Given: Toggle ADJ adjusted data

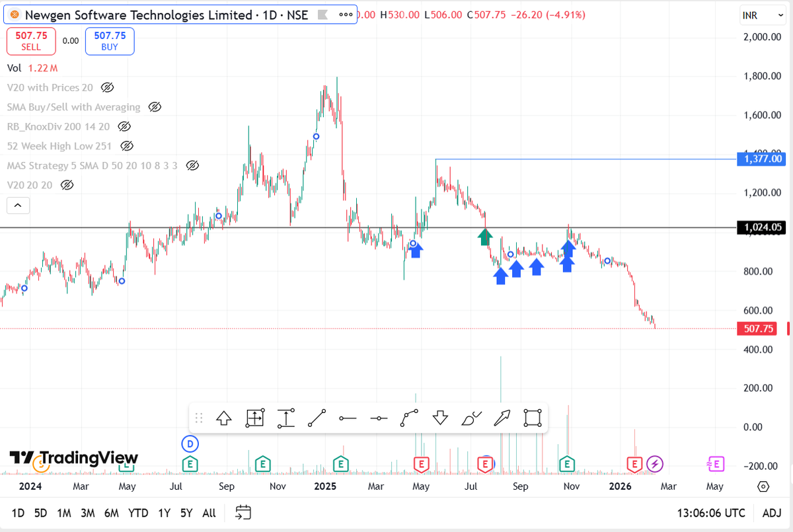Looking at the screenshot, I should [771, 513].
